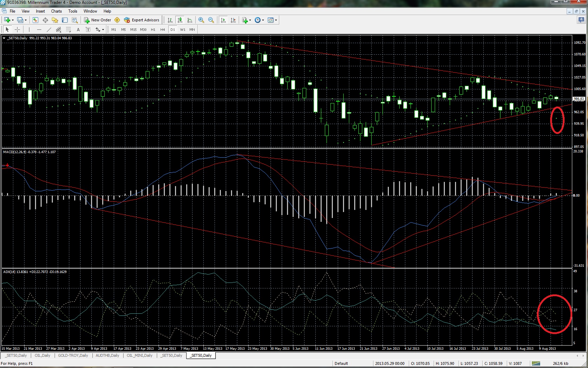Screen dimensions: 588x368
Task: Click the New Order button
Action: point(97,20)
